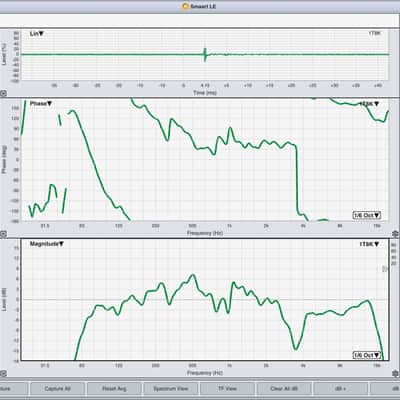Image resolution: width=400 pixels, height=400 pixels.
Task: Click the collapse icon below the impulse plot
Action: pos(3,94)
